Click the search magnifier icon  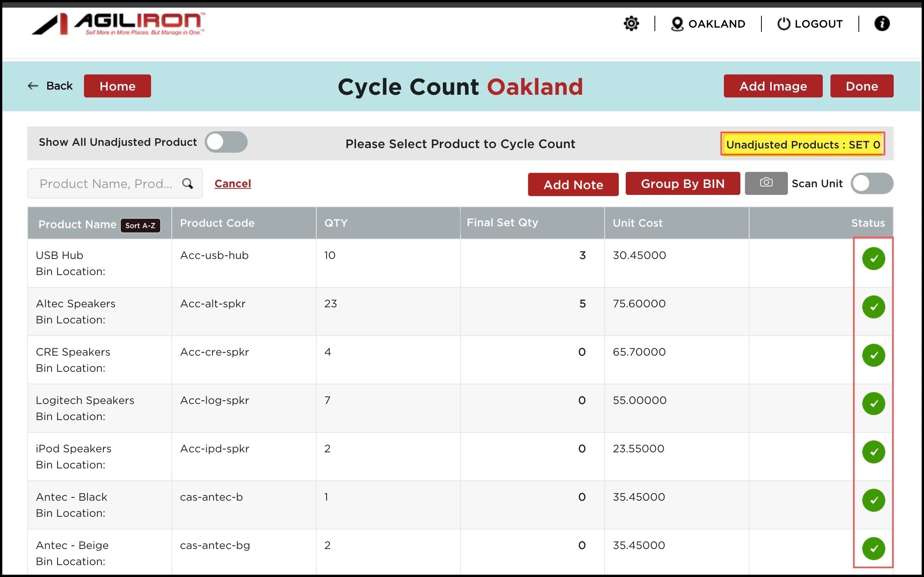click(187, 183)
